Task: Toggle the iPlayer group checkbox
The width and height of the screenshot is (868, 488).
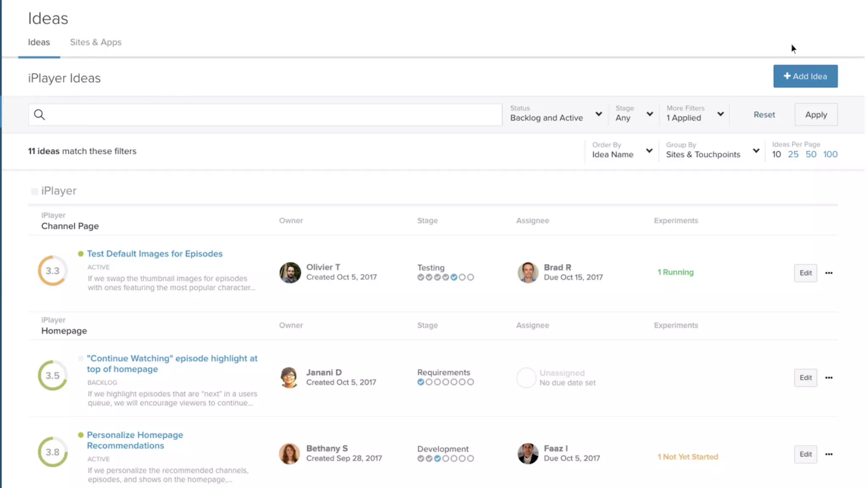Action: click(x=34, y=191)
